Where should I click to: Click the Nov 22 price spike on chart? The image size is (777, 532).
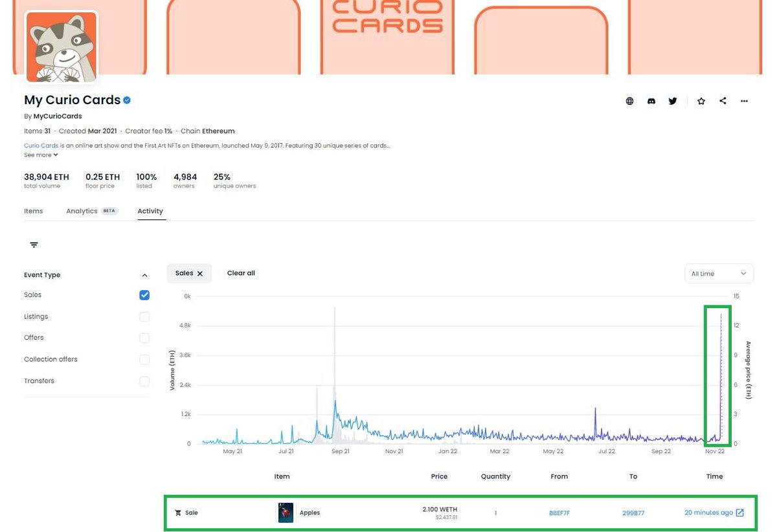click(x=721, y=379)
